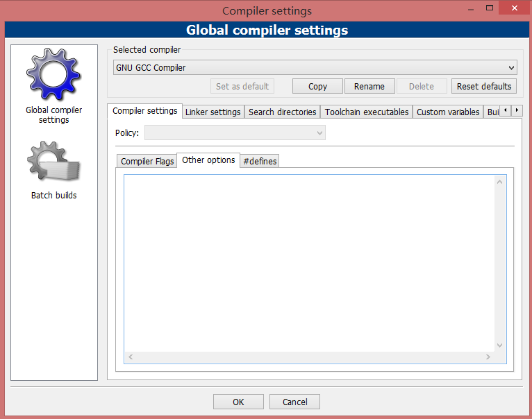Screen dimensions: 532x419
Task: Click the Delete compiler button
Action: 422,86
